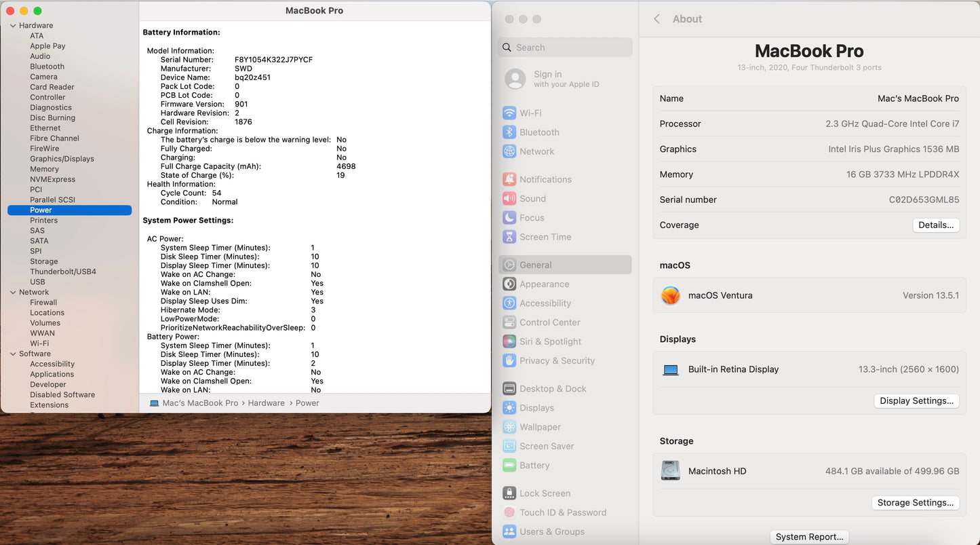980x545 pixels.
Task: Select Thunderbolt/USB4 in System Report sidebar
Action: 62,271
